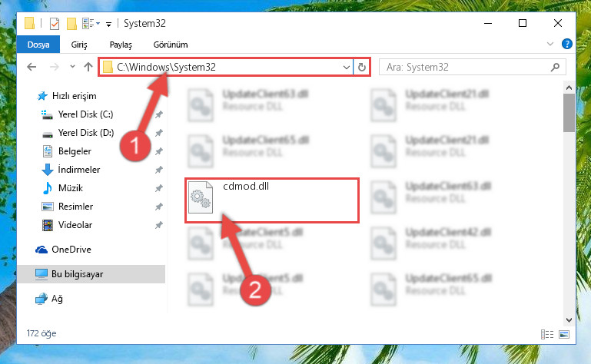This screenshot has height=364, width=591.
Task: Unpin Belgeler from quick access
Action: tap(158, 151)
